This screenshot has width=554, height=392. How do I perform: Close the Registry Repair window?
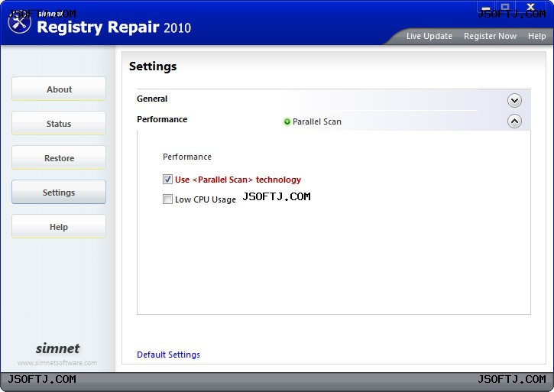click(x=530, y=7)
